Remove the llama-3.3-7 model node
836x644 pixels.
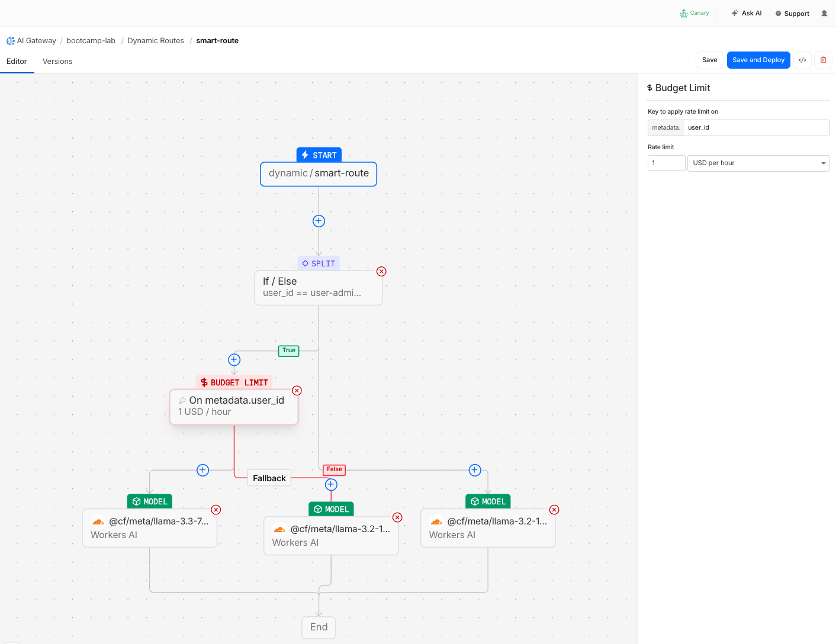216,510
